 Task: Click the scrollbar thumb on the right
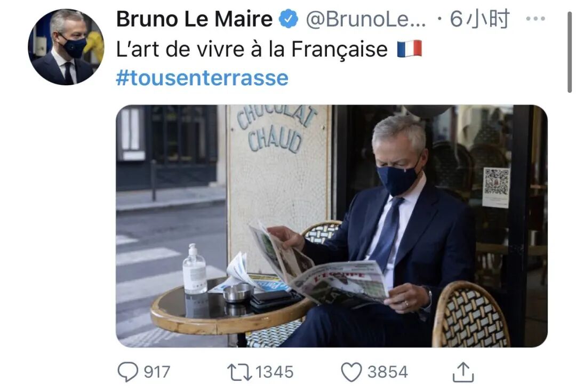(x=570, y=51)
